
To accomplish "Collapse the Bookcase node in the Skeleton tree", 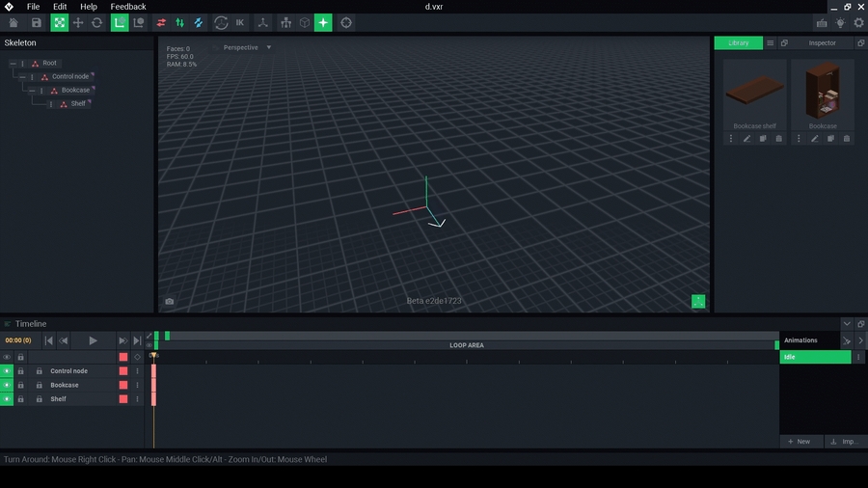I will (32, 91).
